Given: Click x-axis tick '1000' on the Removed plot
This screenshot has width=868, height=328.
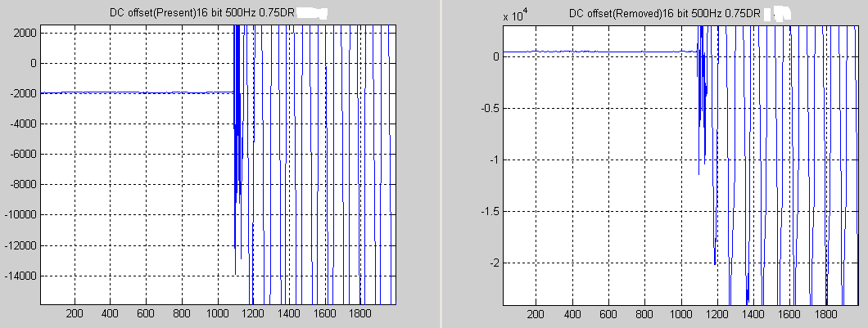Looking at the screenshot, I should 681,313.
